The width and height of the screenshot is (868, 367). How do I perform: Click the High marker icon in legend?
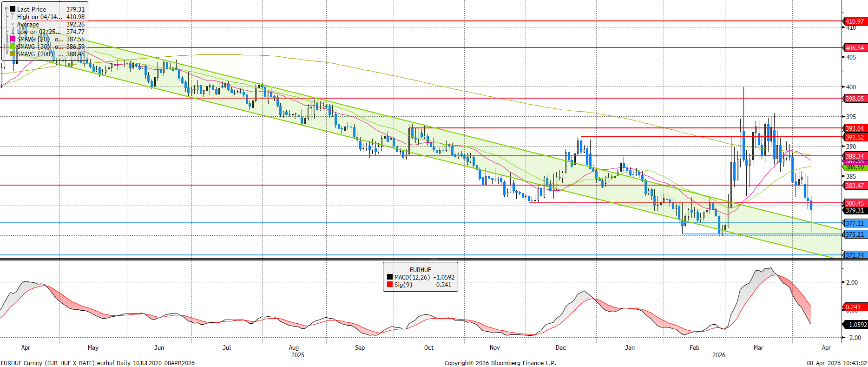pyautogui.click(x=13, y=17)
